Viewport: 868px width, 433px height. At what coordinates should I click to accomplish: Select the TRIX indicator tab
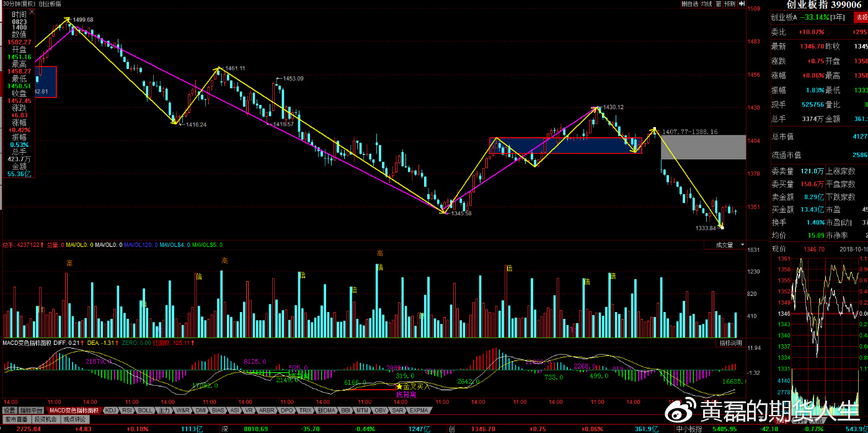click(305, 410)
